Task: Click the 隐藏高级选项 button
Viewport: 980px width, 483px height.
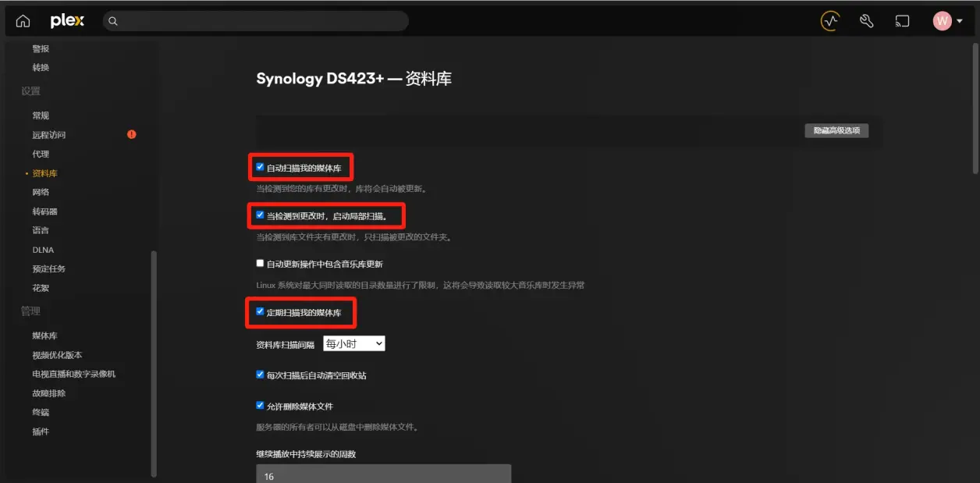Action: click(836, 130)
